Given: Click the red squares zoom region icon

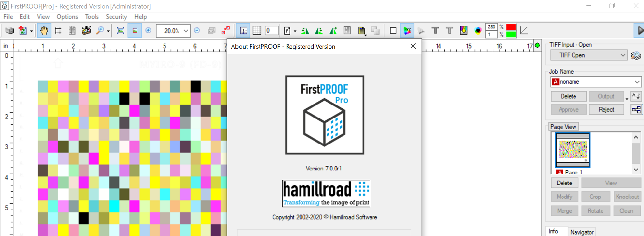Looking at the screenshot, I should [x=225, y=30].
